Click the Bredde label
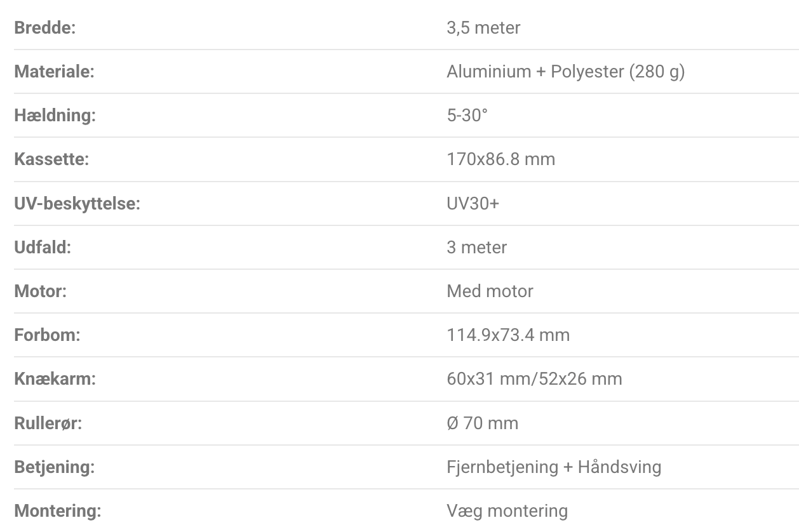799x532 pixels. tap(44, 29)
